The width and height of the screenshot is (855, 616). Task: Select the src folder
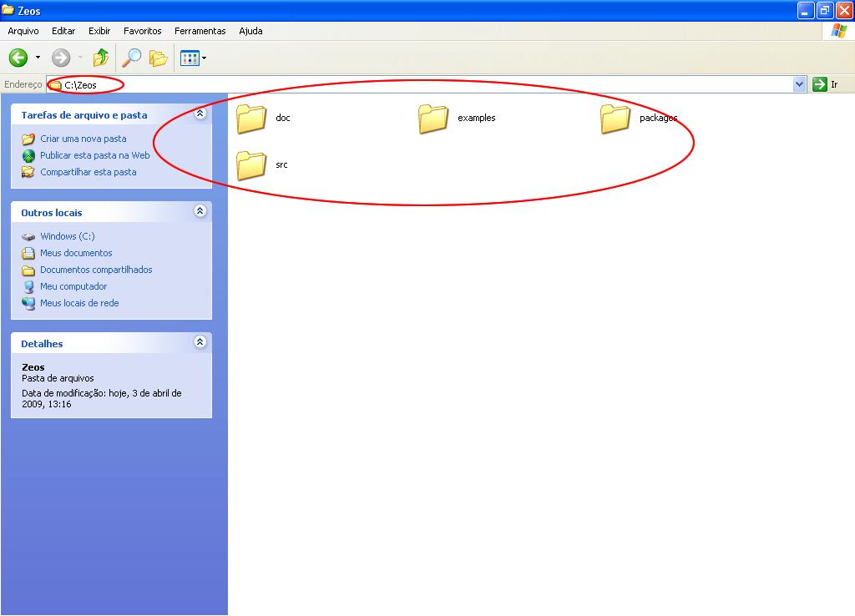(x=251, y=165)
